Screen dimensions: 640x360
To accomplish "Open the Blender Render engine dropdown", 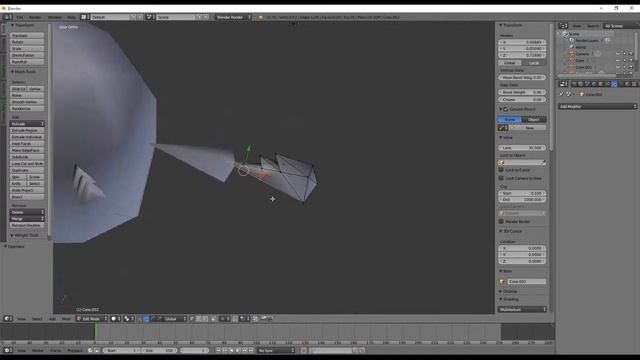I will tap(233, 17).
